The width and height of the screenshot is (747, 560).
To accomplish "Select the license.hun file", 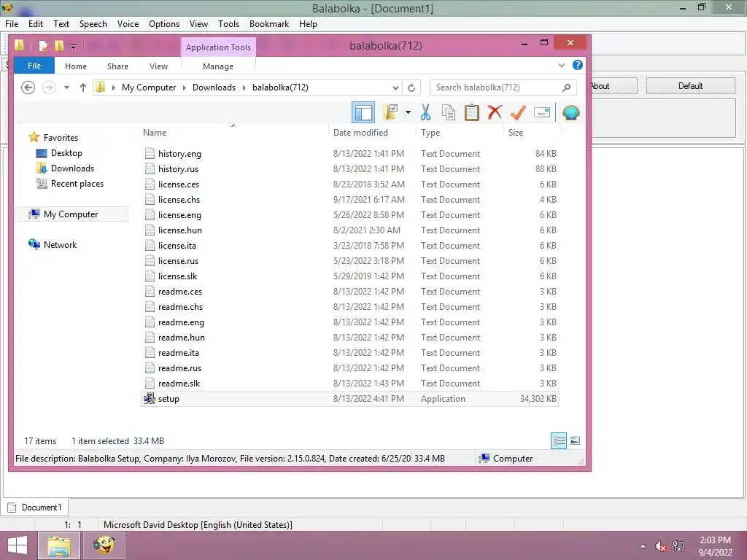I will pos(350,230).
